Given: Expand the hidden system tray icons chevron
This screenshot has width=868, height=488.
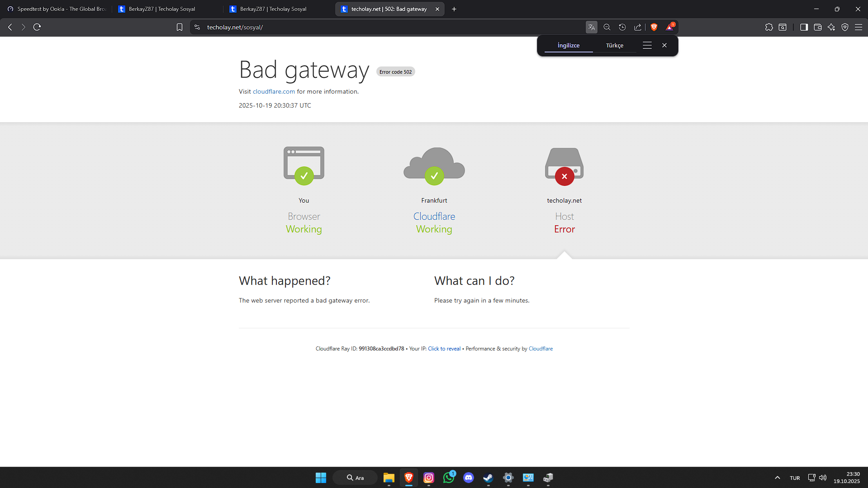Looking at the screenshot, I should click(778, 478).
